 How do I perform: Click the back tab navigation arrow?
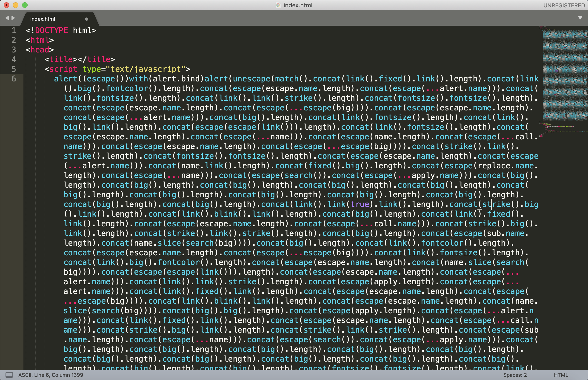click(7, 18)
